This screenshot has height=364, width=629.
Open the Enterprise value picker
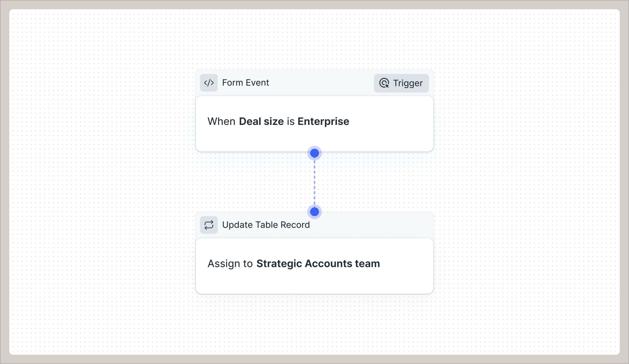point(323,121)
